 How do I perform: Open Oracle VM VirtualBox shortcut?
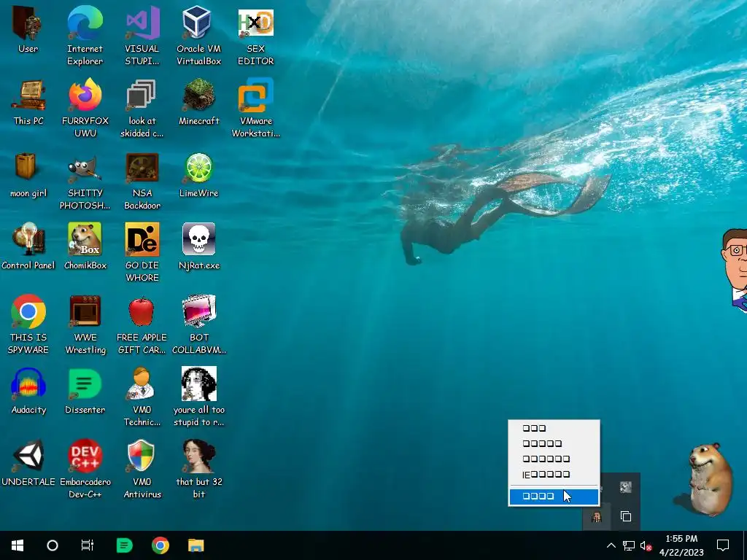198,36
